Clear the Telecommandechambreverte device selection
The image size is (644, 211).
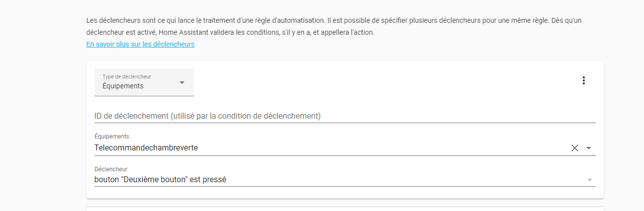click(575, 147)
